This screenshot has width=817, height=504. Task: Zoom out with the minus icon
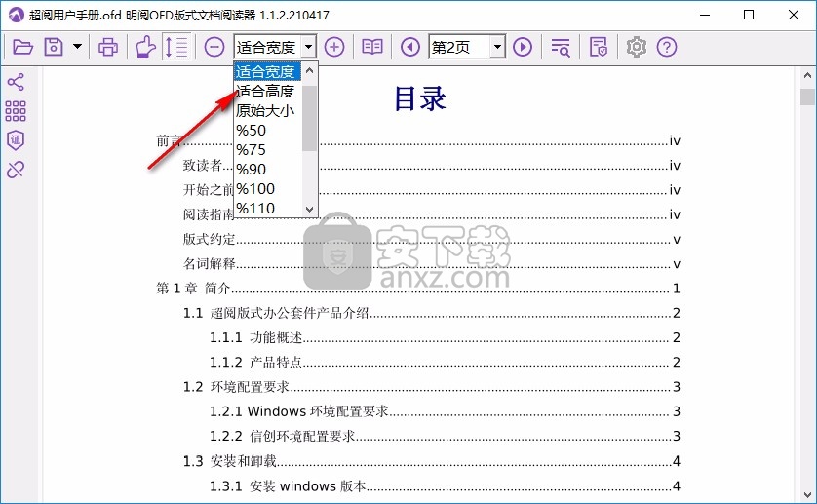pos(214,48)
